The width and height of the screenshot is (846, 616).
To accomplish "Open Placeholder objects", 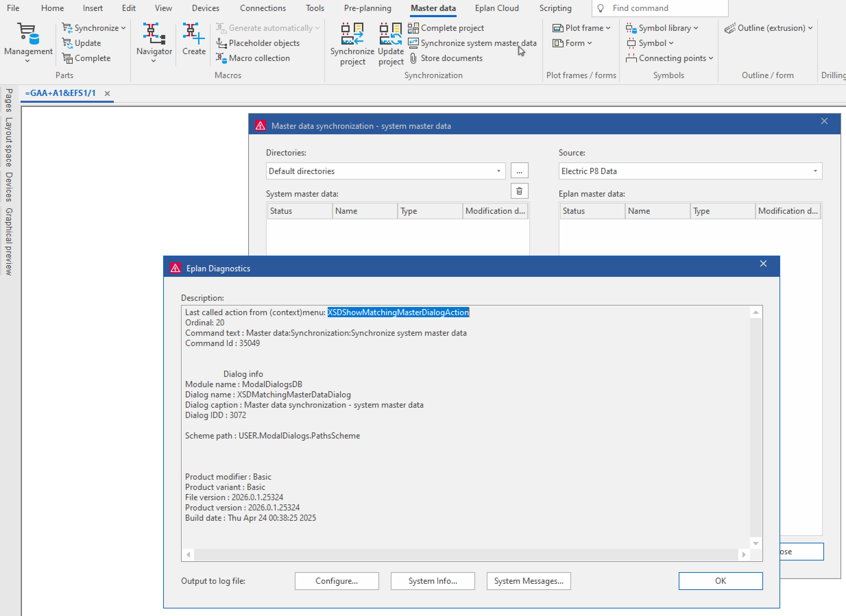I will [258, 43].
